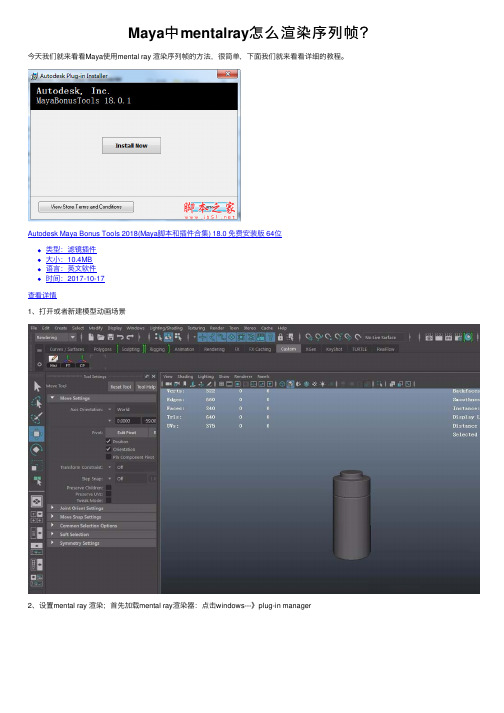Open Autodesk Maya Bonus Tools 2018 link

155,233
